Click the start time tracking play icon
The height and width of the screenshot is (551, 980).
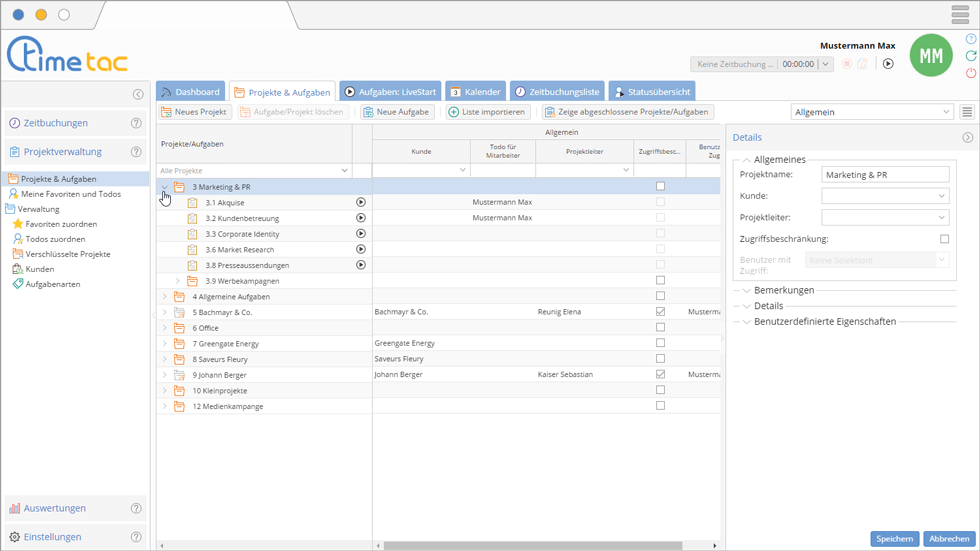pyautogui.click(x=888, y=64)
